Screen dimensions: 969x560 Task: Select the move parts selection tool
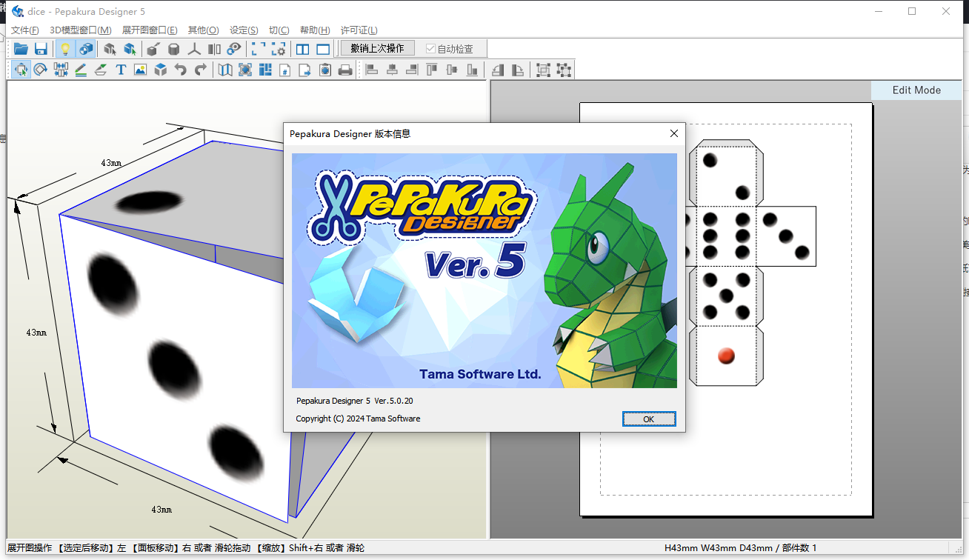(x=21, y=70)
